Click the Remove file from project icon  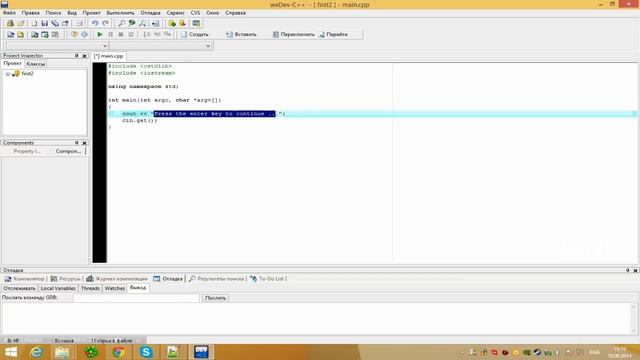(x=182, y=24)
